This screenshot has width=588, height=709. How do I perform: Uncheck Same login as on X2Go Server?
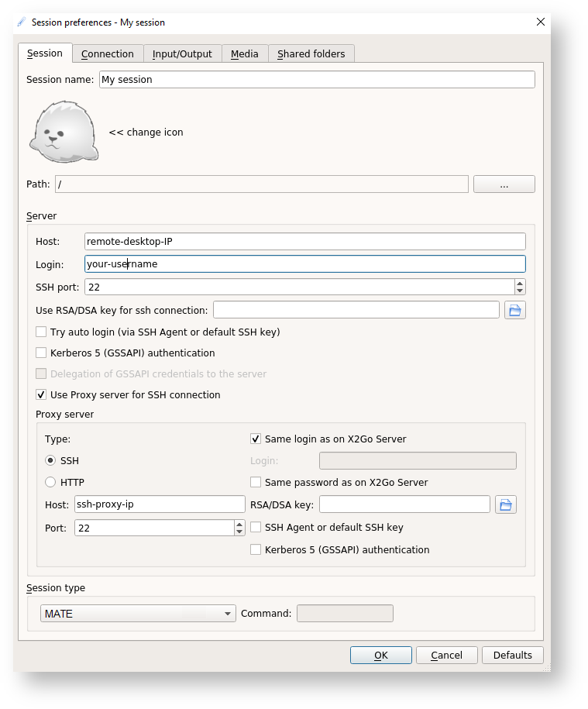point(256,439)
